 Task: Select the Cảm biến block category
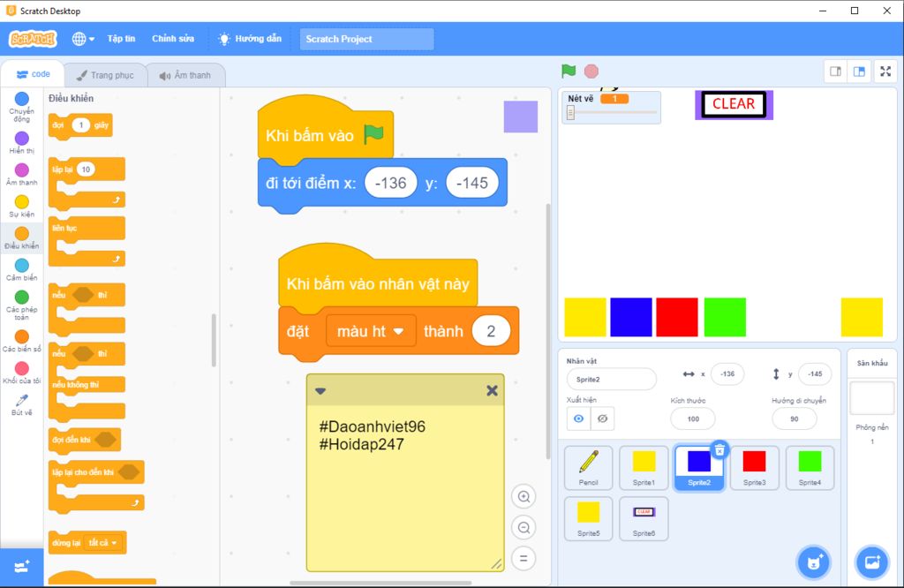click(22, 269)
